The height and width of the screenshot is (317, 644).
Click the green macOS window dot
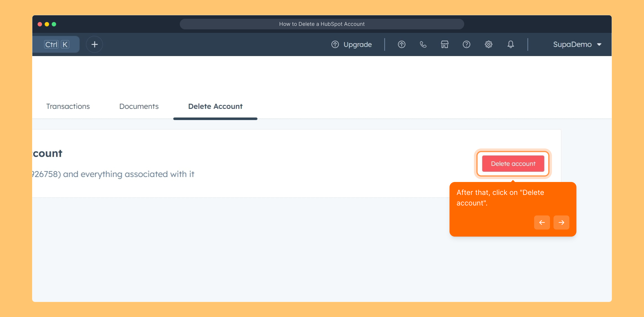[54, 24]
